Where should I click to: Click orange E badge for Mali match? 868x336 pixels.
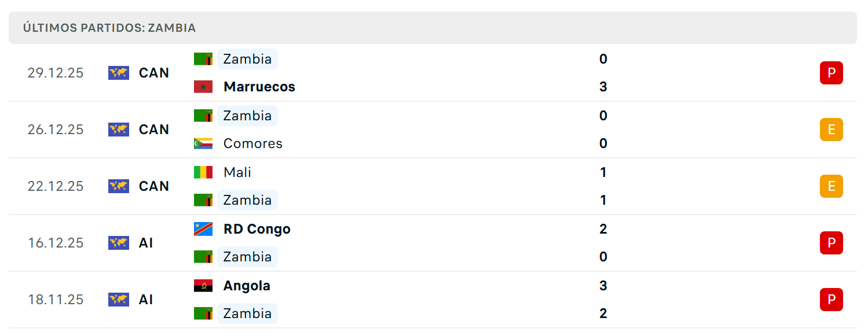coord(832,186)
